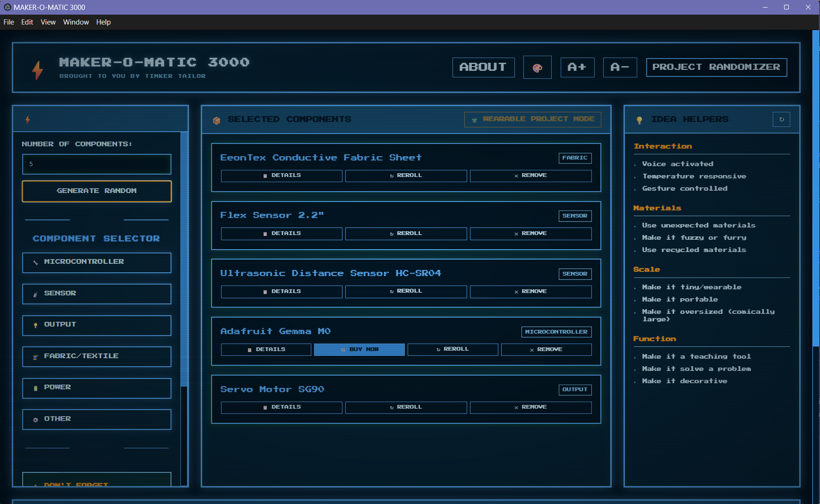Open details for EeonTex Conductive Fabric Sheet
Viewport: 820px width, 504px height.
pos(282,176)
